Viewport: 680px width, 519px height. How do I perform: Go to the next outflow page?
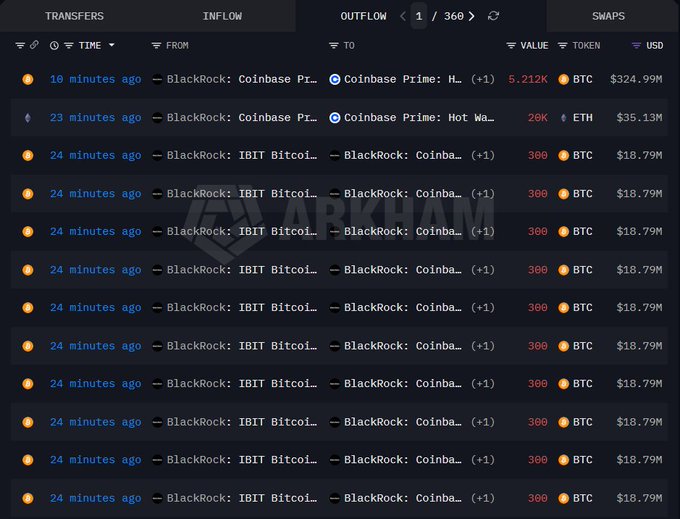(472, 16)
